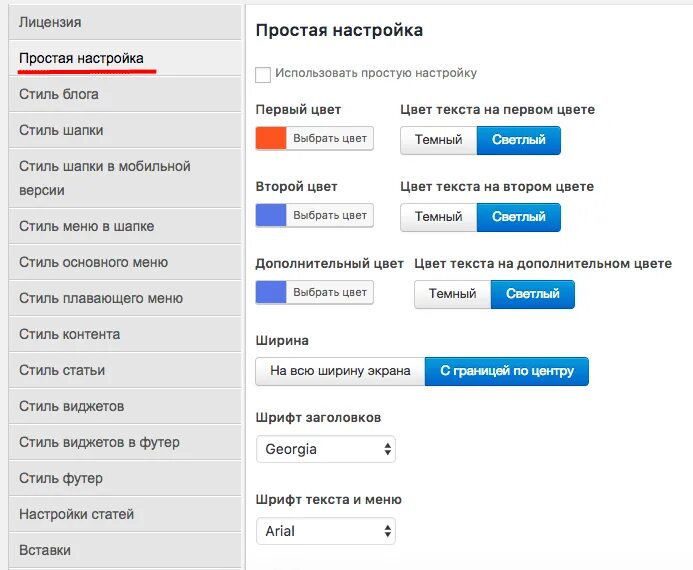Open Стиль виджетов section
The image size is (693, 570).
pos(125,406)
